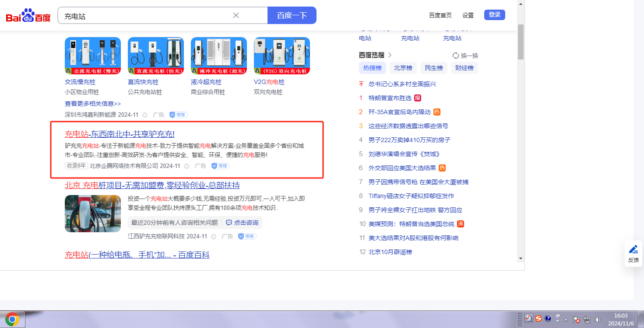
Task: Open the 直流快充桩 thumbnail image
Action: coord(156,56)
